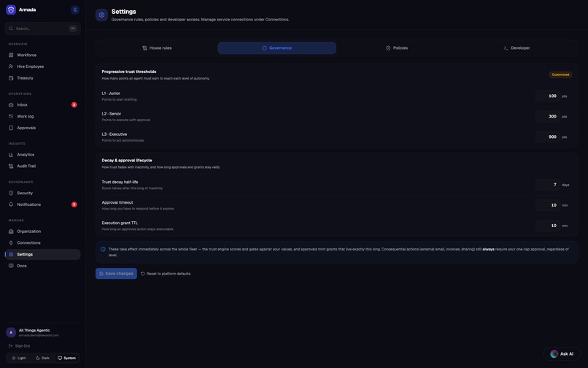Open the Ask AI assistant
Viewport: 588px width, 368px height.
(x=562, y=353)
